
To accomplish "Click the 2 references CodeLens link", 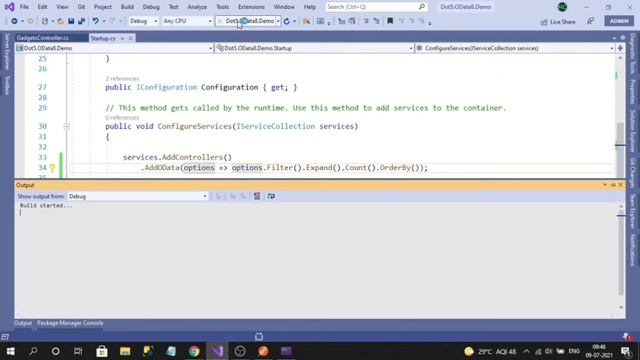I will [122, 78].
